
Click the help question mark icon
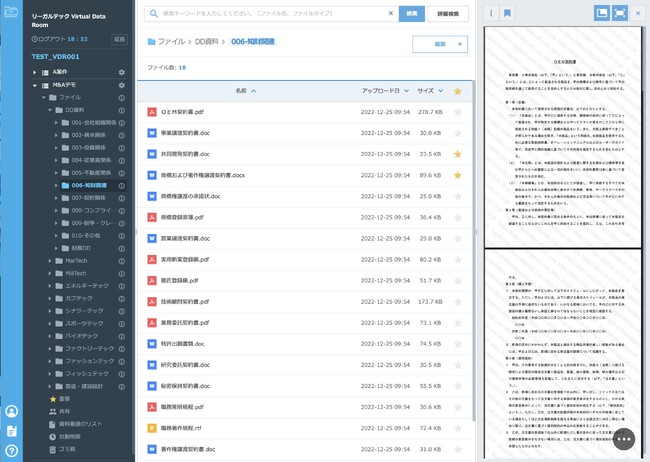click(x=12, y=451)
